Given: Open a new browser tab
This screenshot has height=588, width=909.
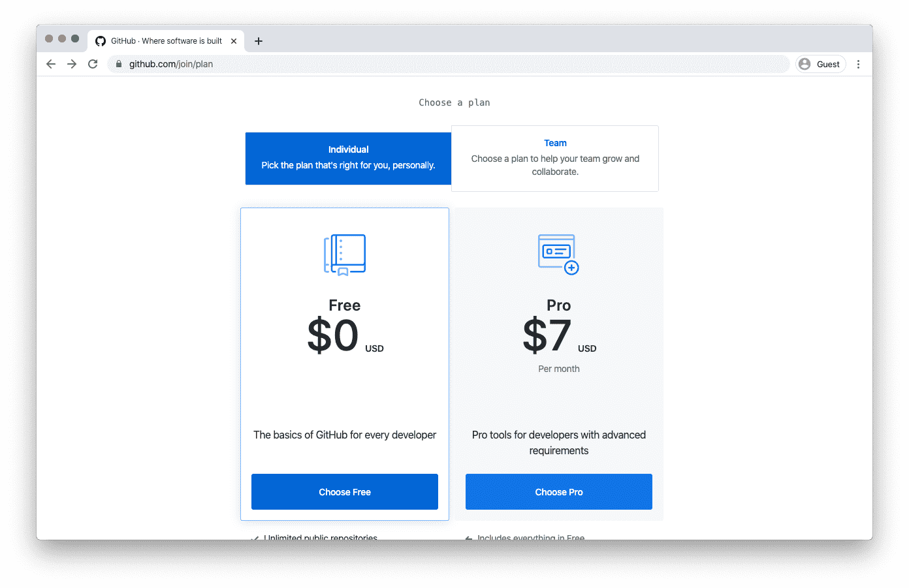Looking at the screenshot, I should pos(259,41).
